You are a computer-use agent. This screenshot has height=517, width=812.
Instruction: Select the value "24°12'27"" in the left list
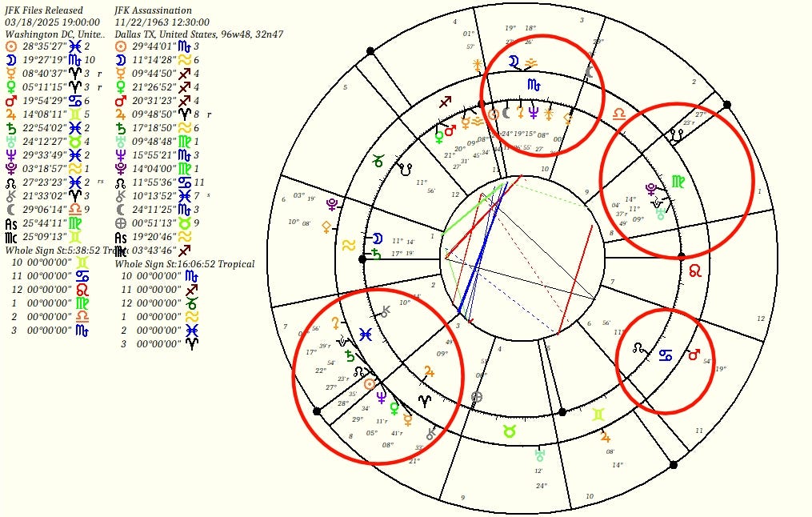coord(45,142)
